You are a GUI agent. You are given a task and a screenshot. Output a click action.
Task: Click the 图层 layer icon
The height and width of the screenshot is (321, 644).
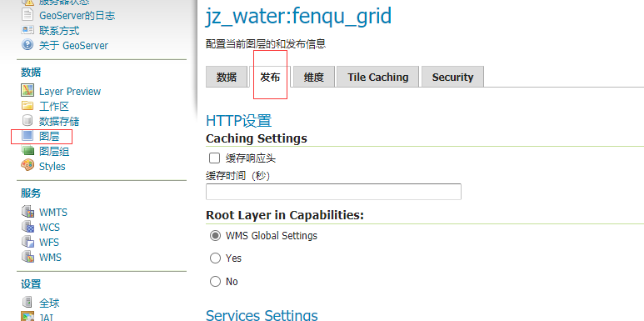tap(27, 136)
